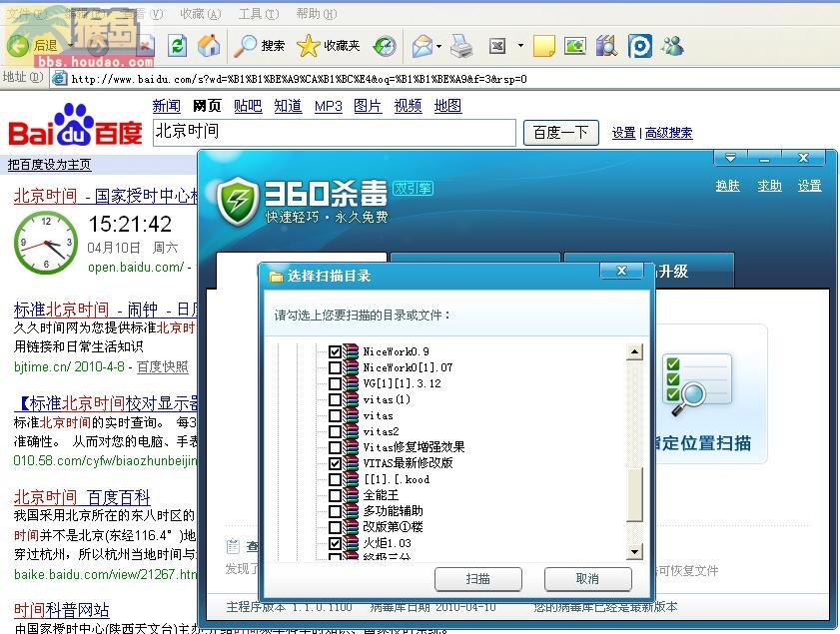Click the archive icon of Vitas修复增强效果

(351, 447)
